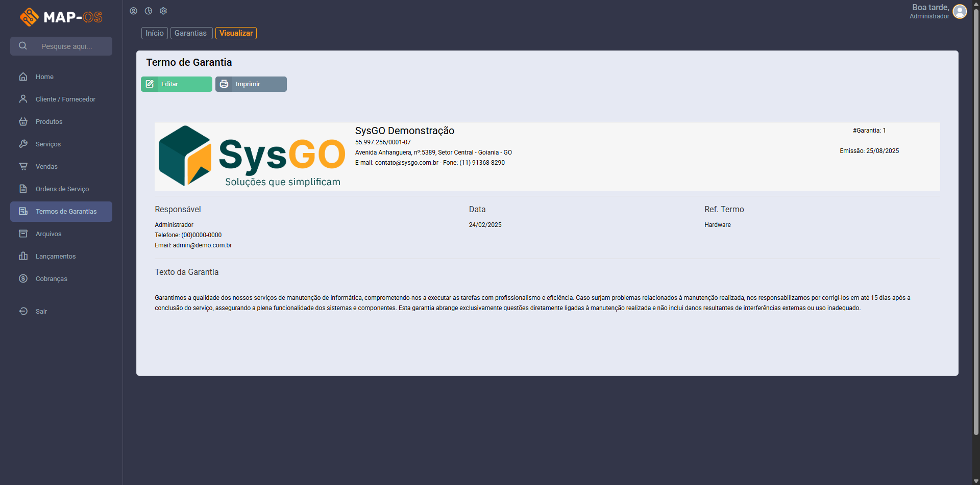This screenshot has width=980, height=485.
Task: Click the Telefone: (00)0000-0000 text
Action: click(x=188, y=235)
